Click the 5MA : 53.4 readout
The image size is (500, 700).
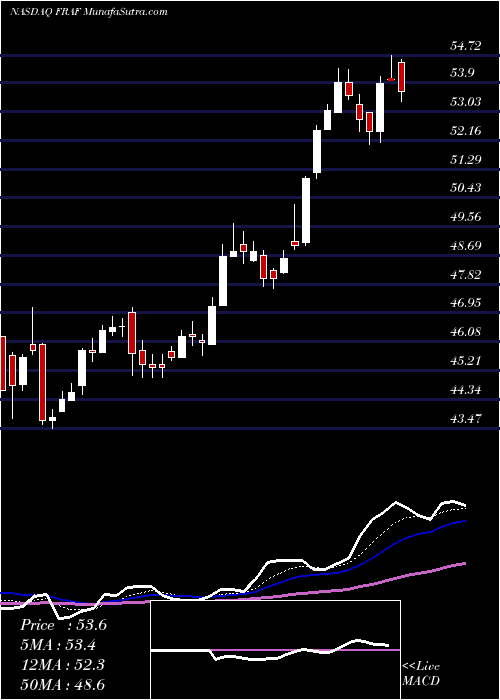58,645
